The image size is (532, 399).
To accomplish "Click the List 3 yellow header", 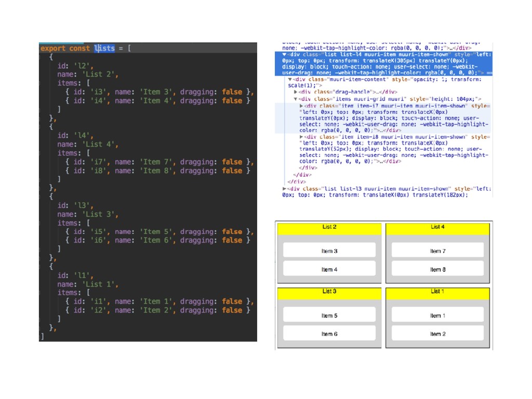I will pyautogui.click(x=329, y=294).
